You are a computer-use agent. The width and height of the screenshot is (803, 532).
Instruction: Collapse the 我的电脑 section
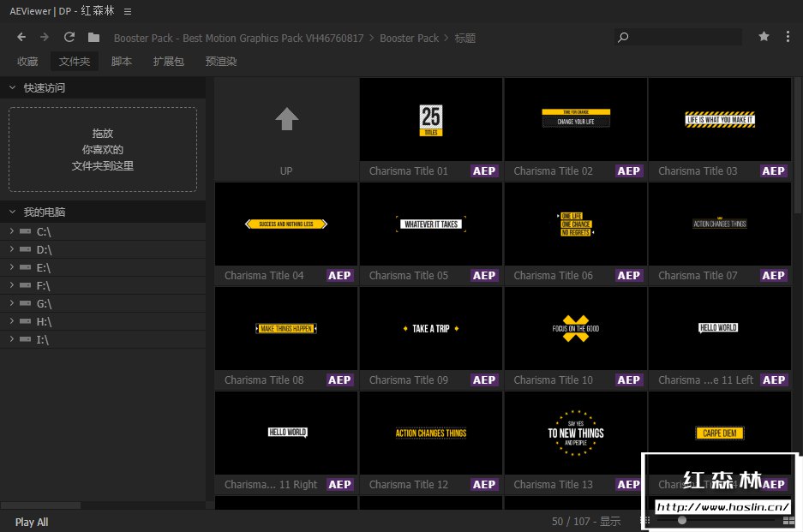(x=12, y=212)
